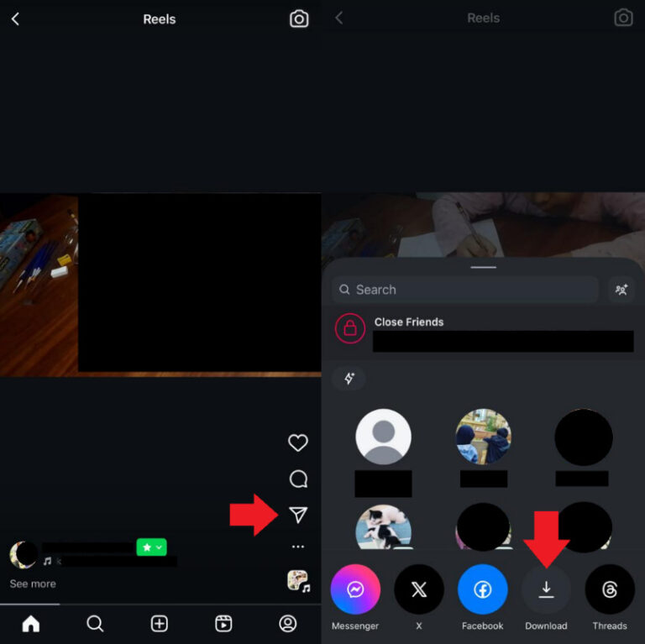Tap the lightning sparkle chip button
645x644 pixels.
coord(349,378)
